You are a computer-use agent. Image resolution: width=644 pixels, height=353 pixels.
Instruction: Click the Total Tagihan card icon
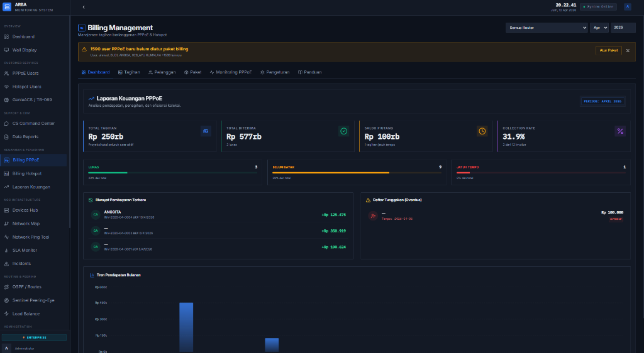coord(206,131)
